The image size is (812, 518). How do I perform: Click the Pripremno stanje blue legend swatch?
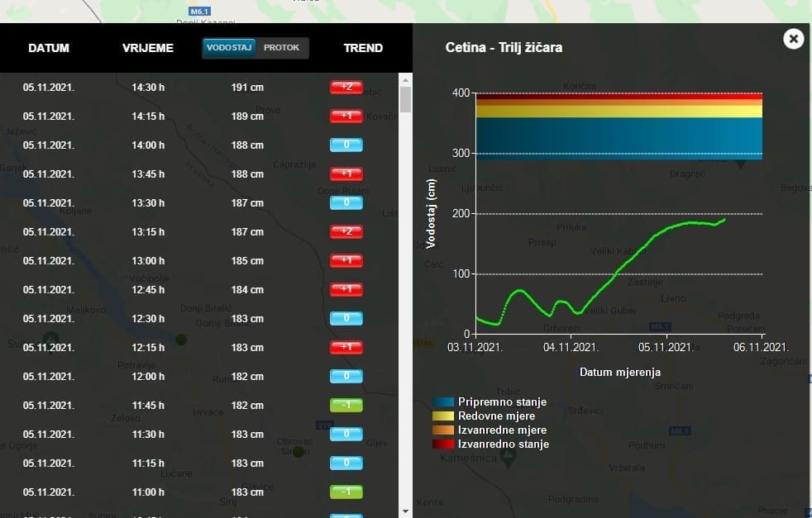click(x=442, y=402)
